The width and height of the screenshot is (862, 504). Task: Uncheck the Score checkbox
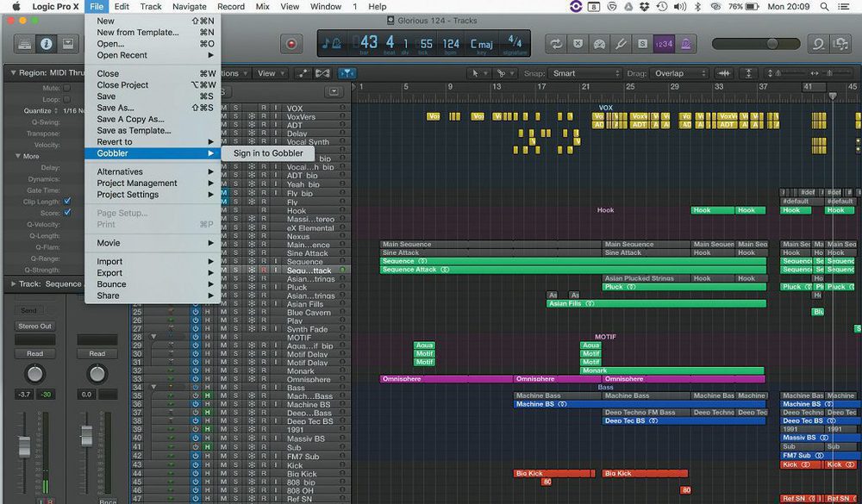67,213
